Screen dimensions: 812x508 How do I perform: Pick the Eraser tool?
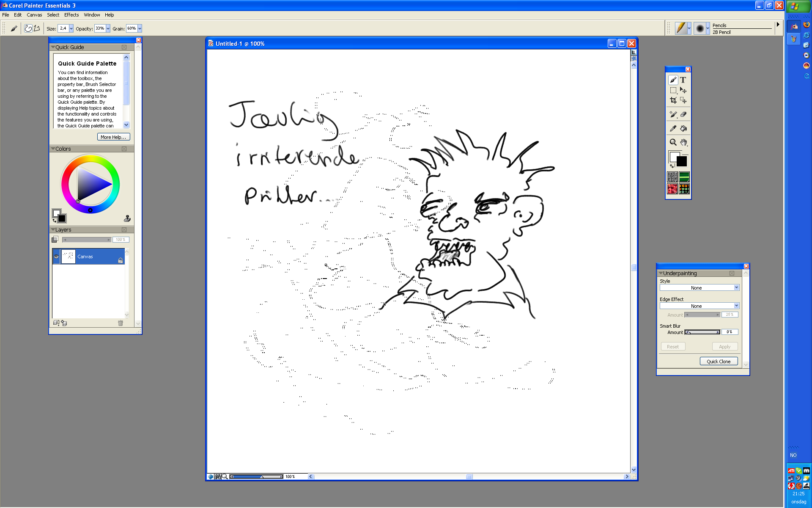[x=683, y=114]
